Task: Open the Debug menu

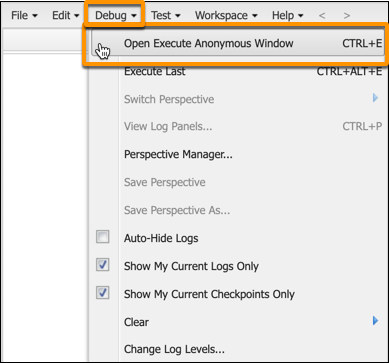Action: [115, 15]
